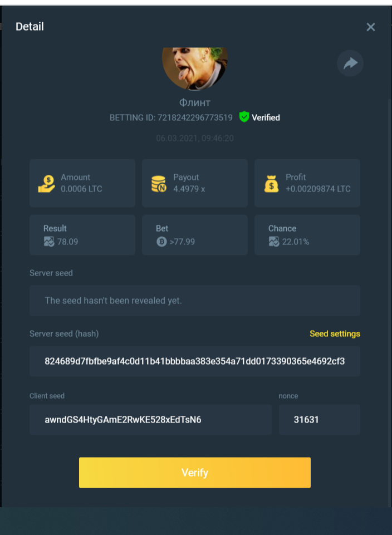Click the Client seed input field
The width and height of the screenshot is (392, 535).
coord(150,420)
